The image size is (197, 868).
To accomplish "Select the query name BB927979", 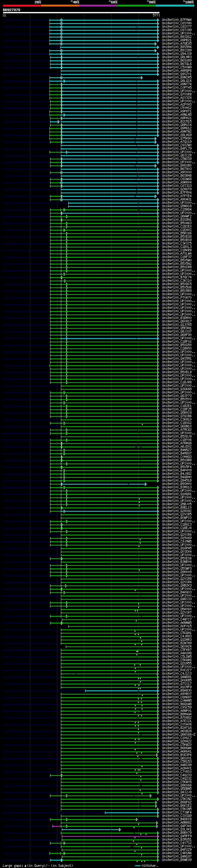I will [x=11, y=10].
